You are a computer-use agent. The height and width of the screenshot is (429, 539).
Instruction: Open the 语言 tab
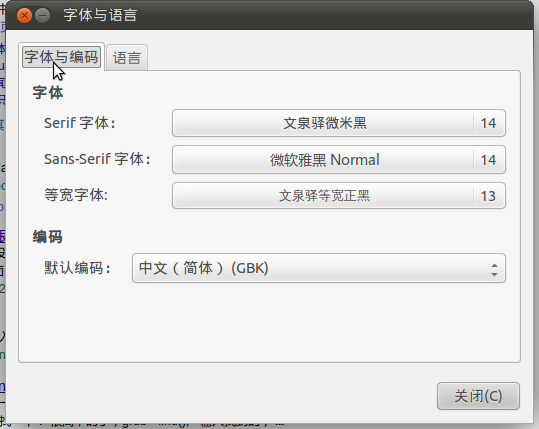[x=127, y=58]
